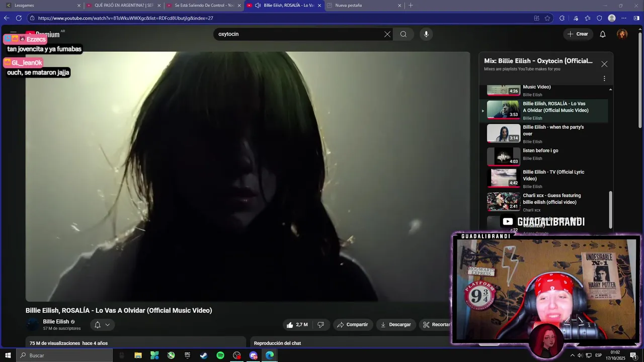644x362 pixels.
Task: Open a new browser tab plus
Action: (411, 6)
